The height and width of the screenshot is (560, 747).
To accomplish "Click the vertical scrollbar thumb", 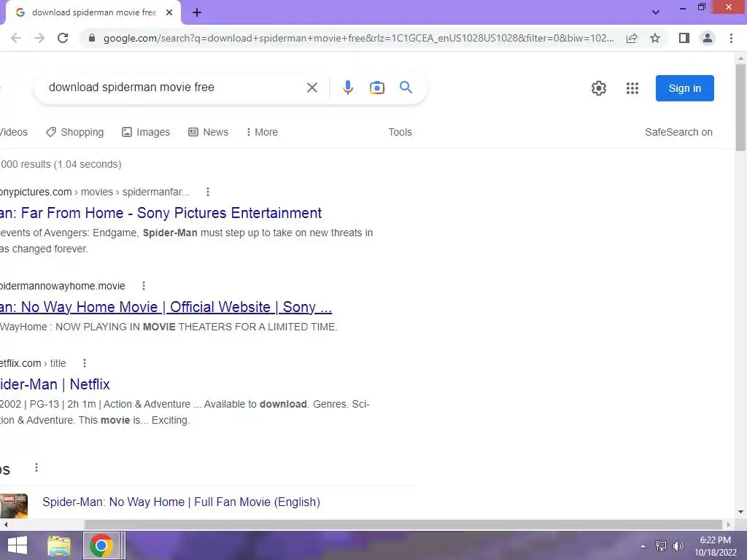I will pos(740,108).
